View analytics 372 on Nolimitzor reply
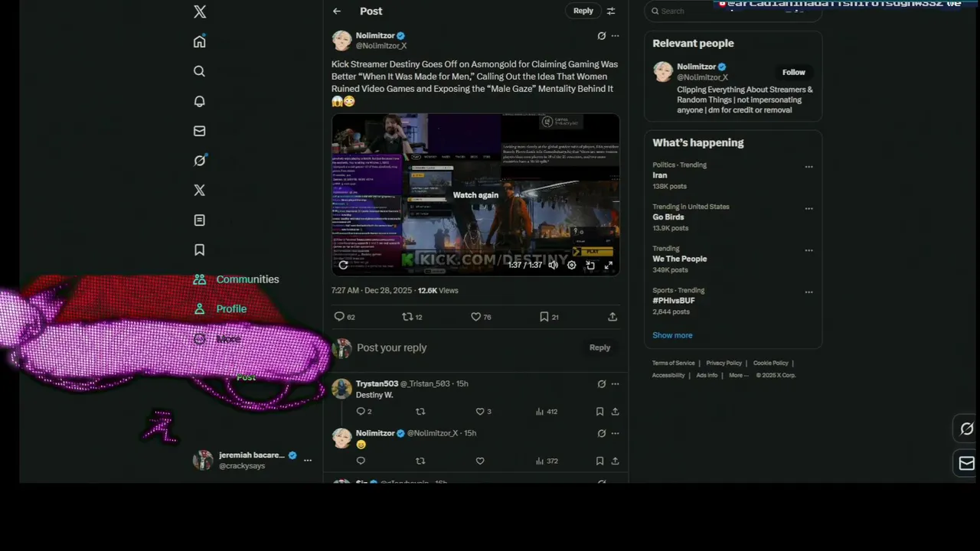 [x=547, y=461]
